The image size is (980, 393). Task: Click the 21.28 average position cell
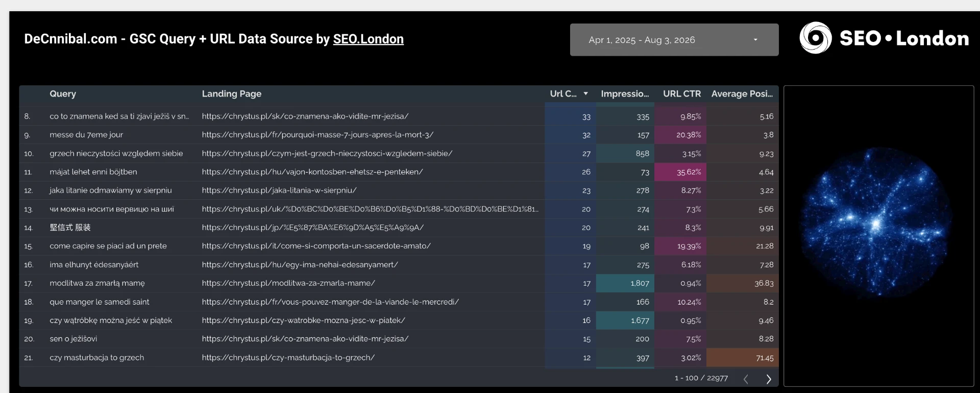click(742, 246)
